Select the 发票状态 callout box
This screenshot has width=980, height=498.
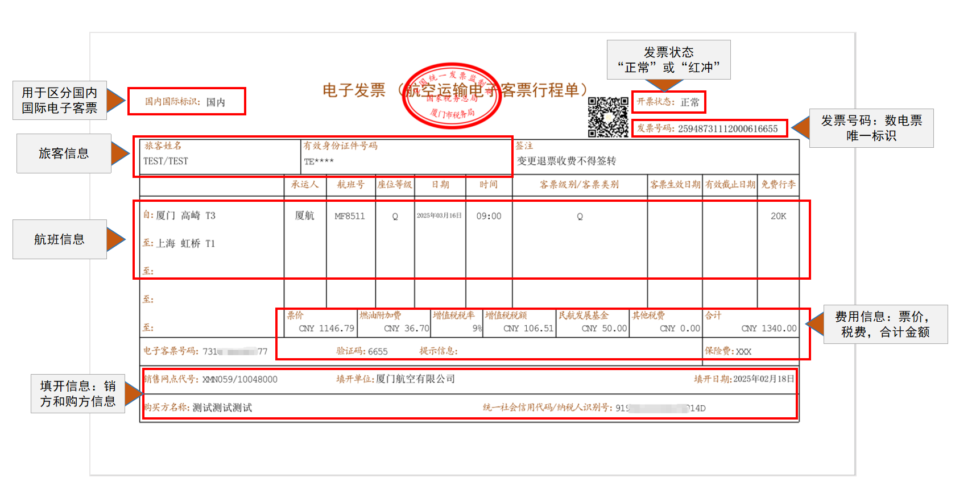coord(669,60)
